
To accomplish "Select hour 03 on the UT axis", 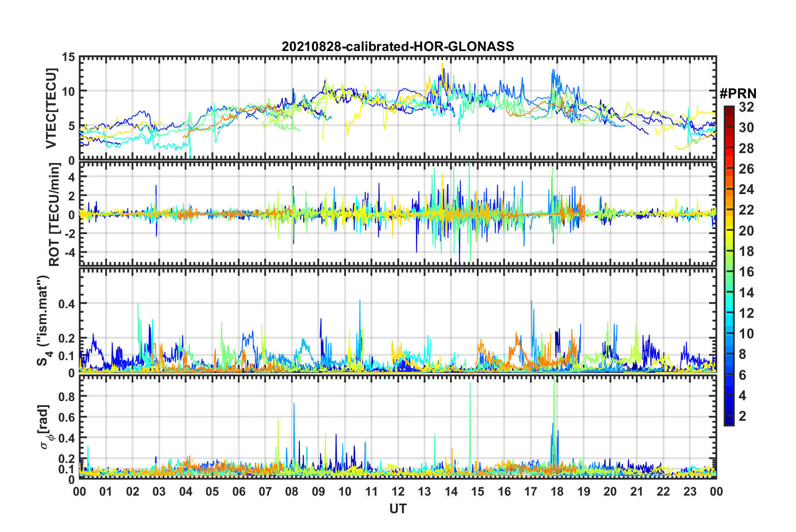I will [x=159, y=491].
